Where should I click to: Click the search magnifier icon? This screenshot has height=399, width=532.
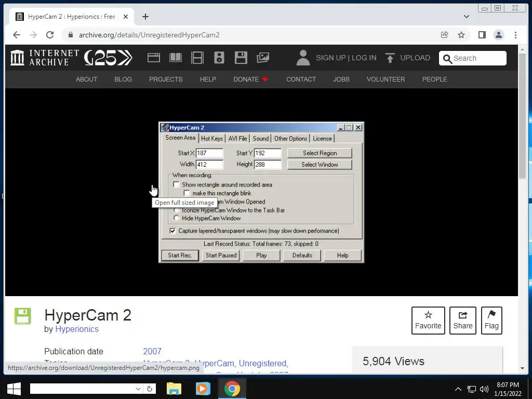[447, 59]
